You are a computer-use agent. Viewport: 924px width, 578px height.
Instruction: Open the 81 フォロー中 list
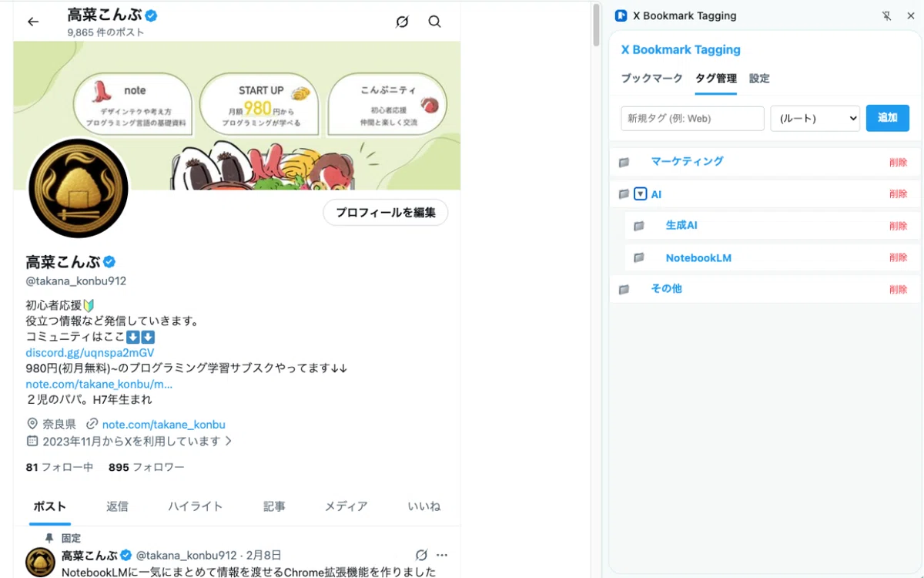(x=59, y=467)
